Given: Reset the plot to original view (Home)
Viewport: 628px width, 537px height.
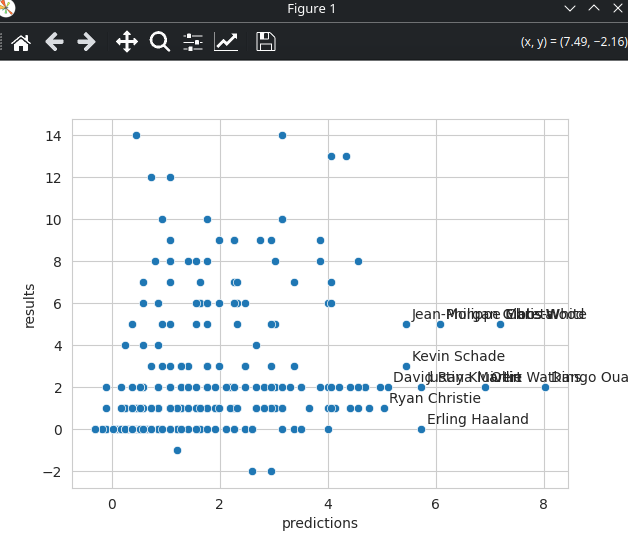Looking at the screenshot, I should 20,41.
